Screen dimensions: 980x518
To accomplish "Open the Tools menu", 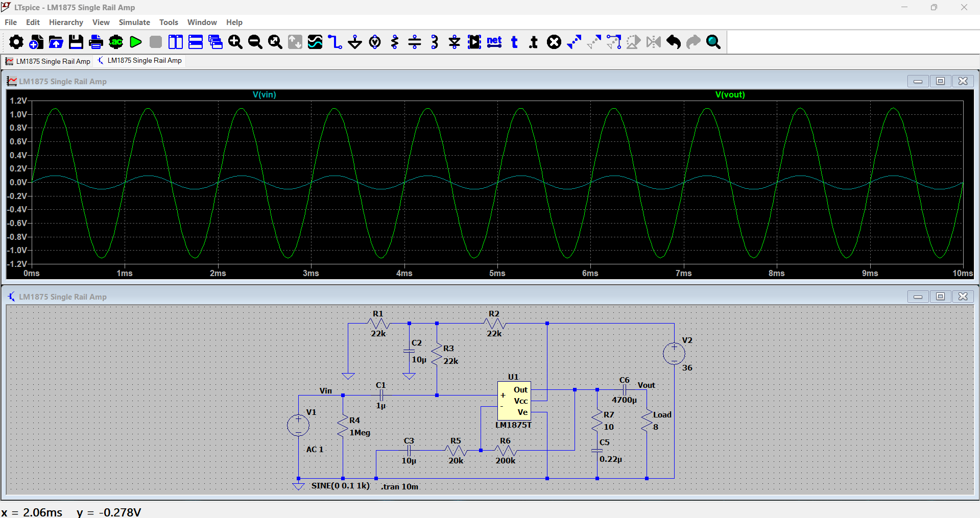I will tap(169, 22).
